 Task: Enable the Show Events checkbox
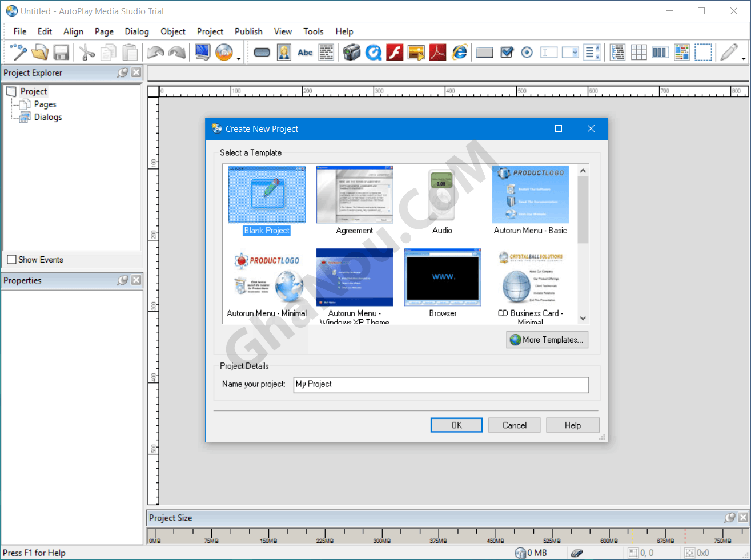point(11,260)
